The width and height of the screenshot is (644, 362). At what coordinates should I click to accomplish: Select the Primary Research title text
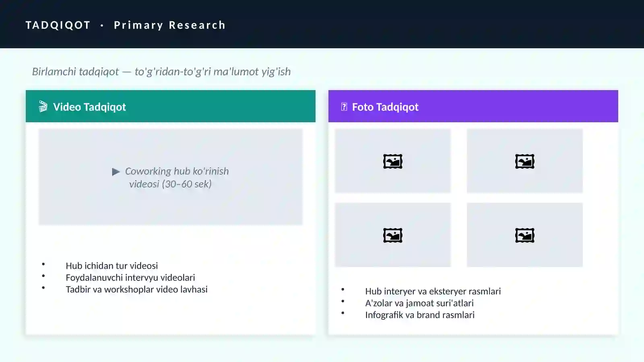169,25
